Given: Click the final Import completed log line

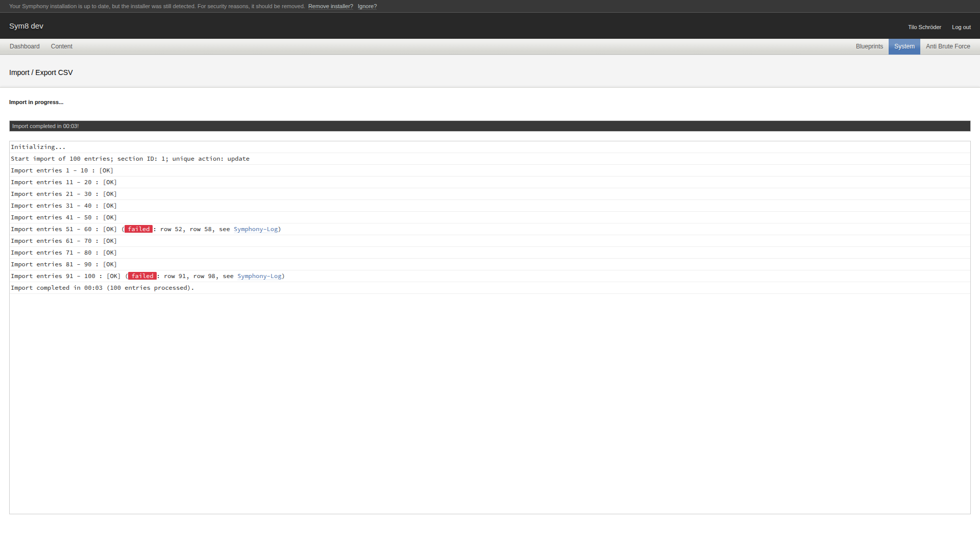Looking at the screenshot, I should pyautogui.click(x=102, y=288).
